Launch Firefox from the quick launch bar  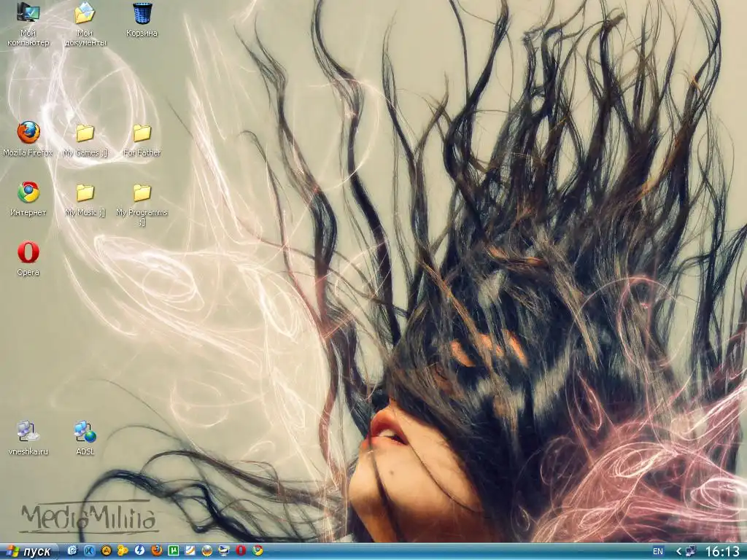[x=157, y=551]
